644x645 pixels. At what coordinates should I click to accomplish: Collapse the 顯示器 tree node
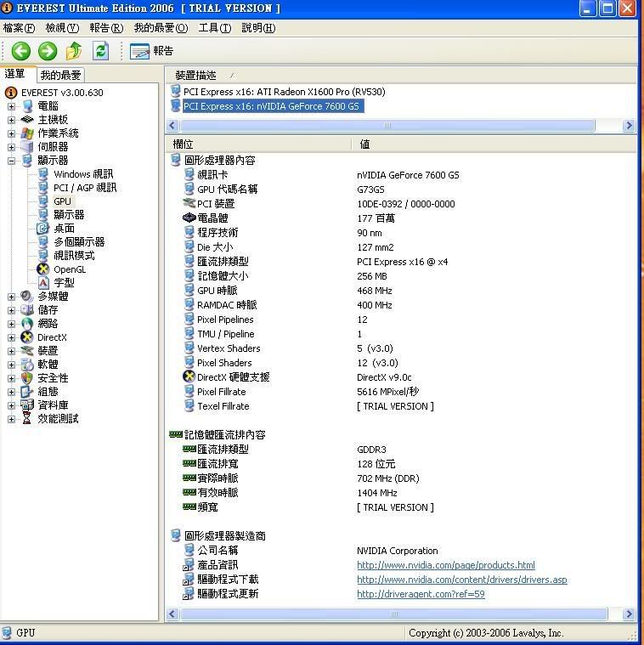click(x=12, y=161)
